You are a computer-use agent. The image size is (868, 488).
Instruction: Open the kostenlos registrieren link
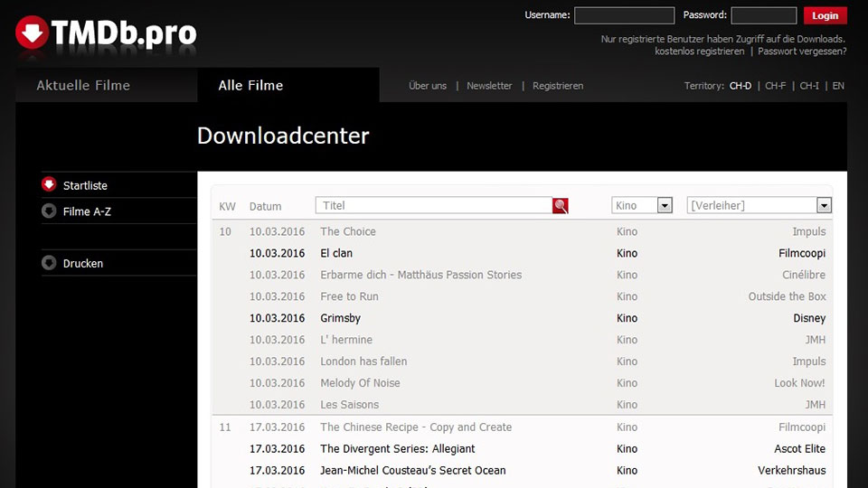tap(699, 52)
